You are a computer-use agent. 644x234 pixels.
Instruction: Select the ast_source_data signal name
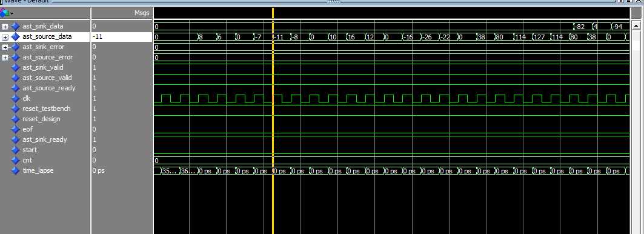tap(47, 36)
